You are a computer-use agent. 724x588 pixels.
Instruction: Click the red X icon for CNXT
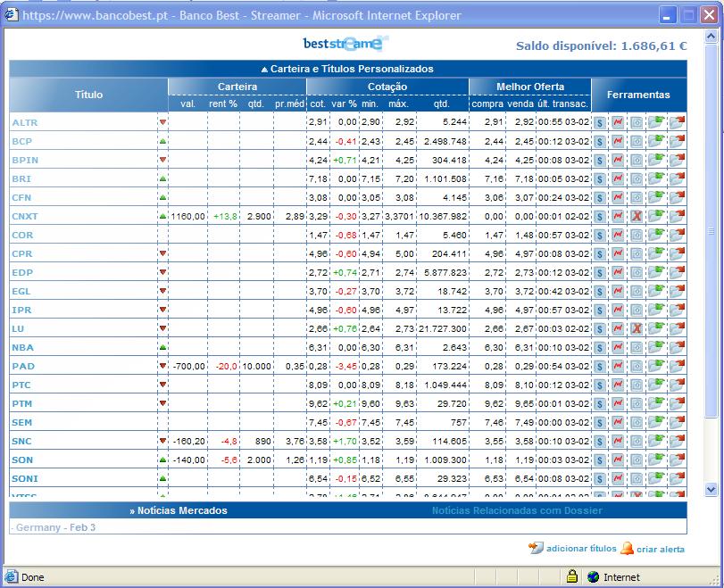click(637, 216)
